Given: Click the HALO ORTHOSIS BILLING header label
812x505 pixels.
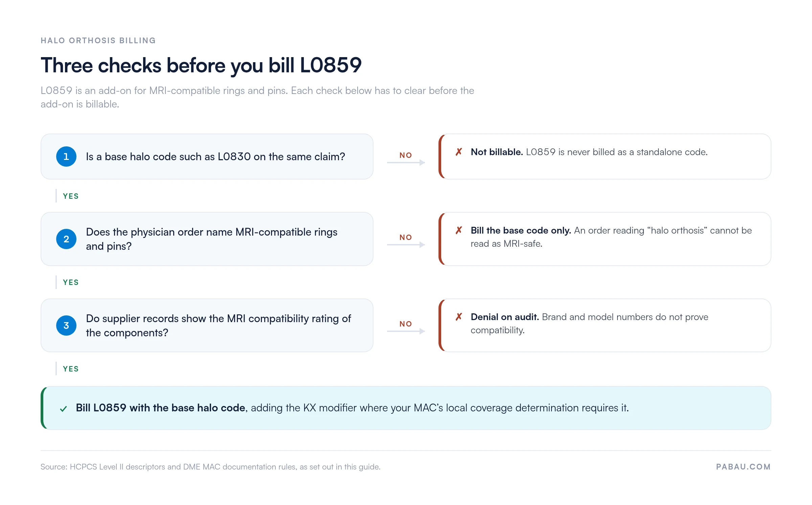Looking at the screenshot, I should [x=98, y=41].
